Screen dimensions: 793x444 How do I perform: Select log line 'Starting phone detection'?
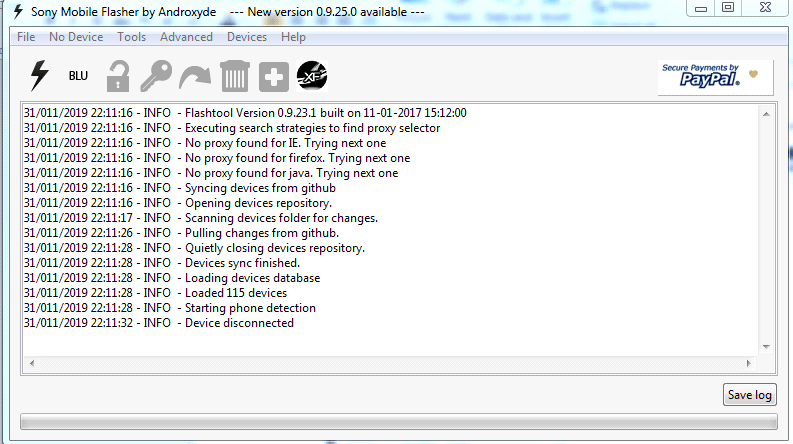coord(169,308)
